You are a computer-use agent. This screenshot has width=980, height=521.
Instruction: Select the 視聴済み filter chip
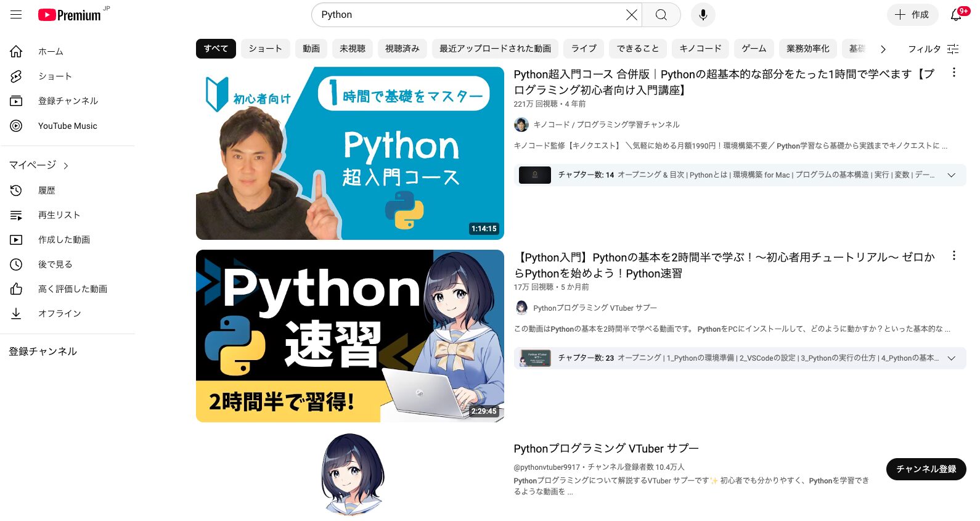402,49
